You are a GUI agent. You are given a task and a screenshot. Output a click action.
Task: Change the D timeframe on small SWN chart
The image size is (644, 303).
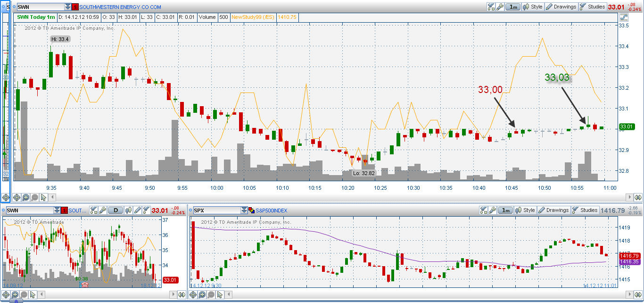point(116,210)
